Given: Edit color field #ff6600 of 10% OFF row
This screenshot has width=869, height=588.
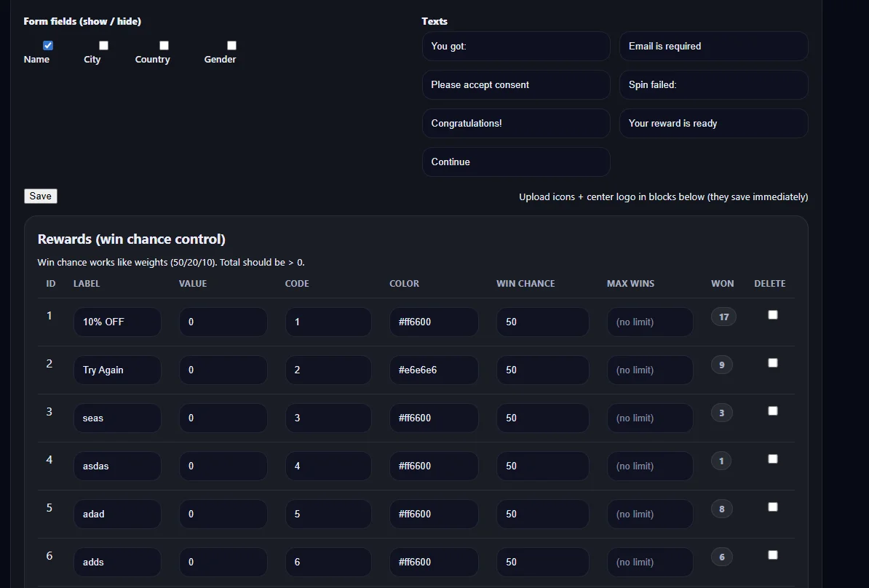Looking at the screenshot, I should point(434,322).
